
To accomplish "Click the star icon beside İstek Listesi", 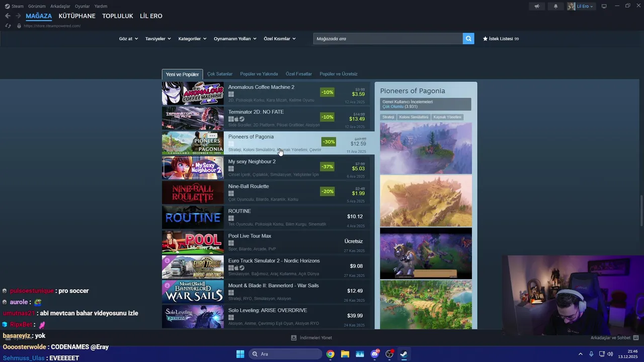I will 486,39.
